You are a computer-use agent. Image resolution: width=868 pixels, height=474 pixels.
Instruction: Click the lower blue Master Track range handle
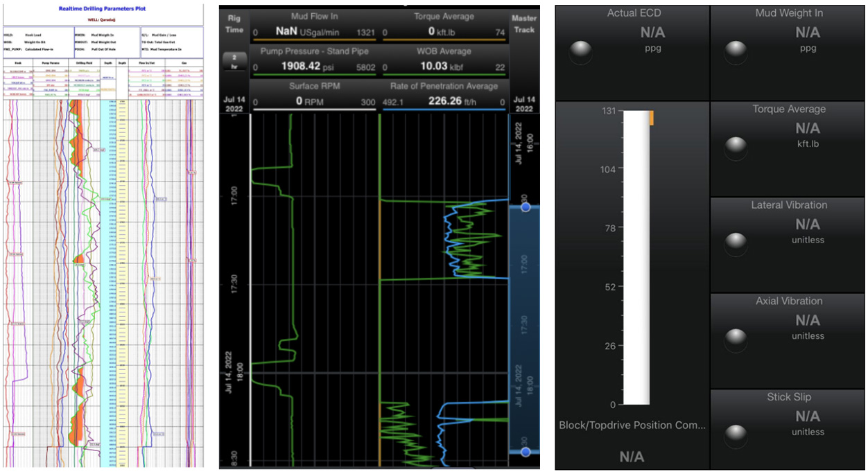pos(525,452)
